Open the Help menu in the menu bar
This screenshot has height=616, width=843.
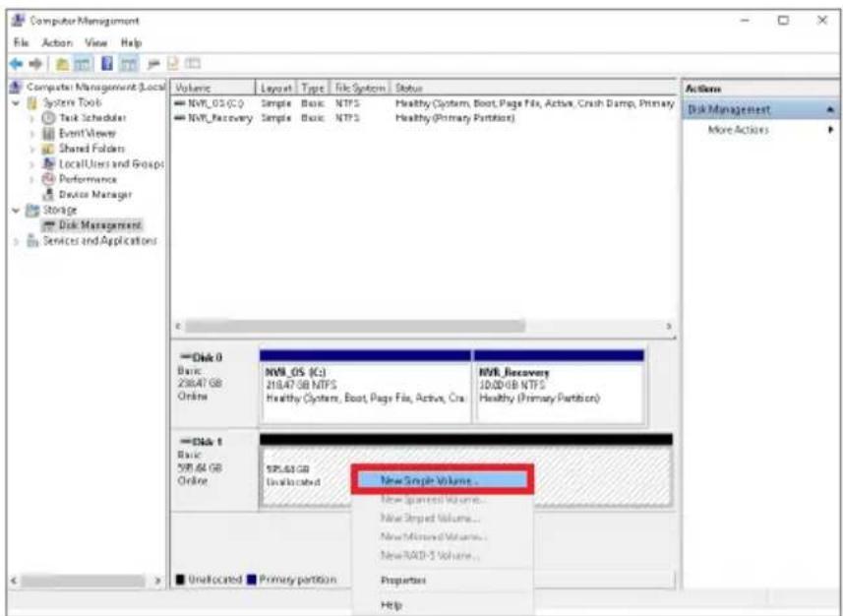131,42
